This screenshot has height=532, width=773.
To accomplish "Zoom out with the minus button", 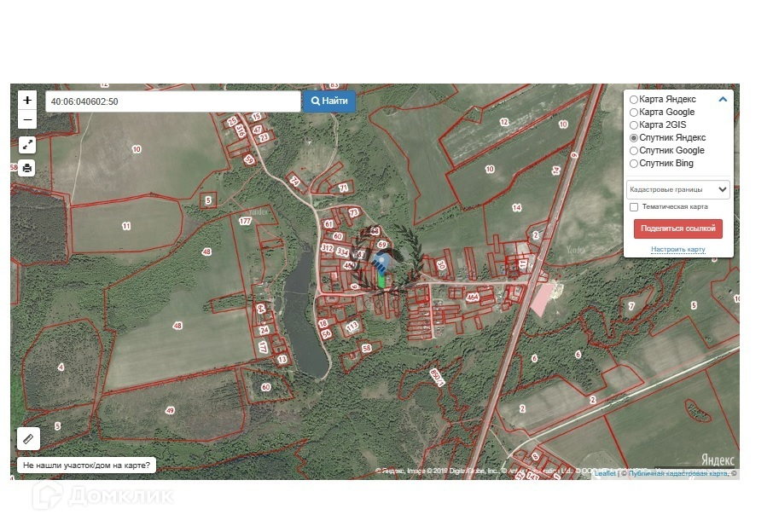I will 27,119.
